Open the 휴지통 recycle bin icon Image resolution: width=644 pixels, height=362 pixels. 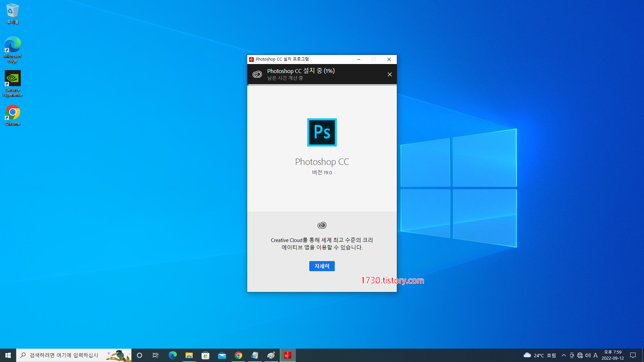coord(12,13)
